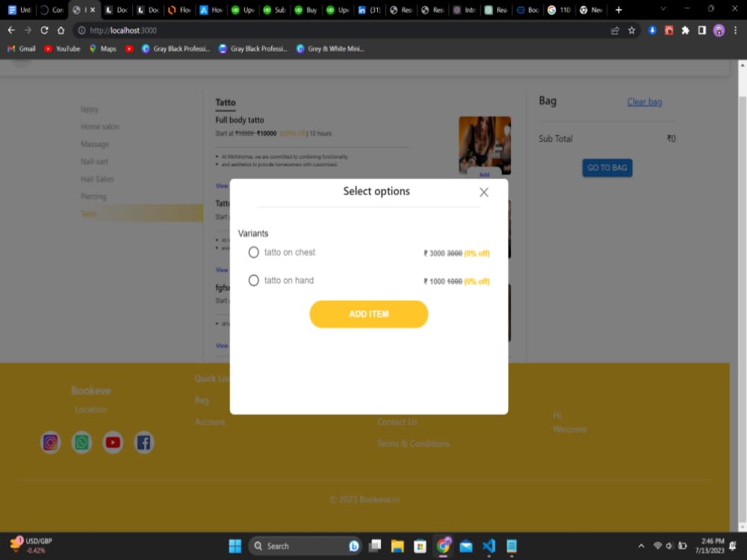Click the browser home icon
Screen dimensions: 747x560
click(x=61, y=31)
